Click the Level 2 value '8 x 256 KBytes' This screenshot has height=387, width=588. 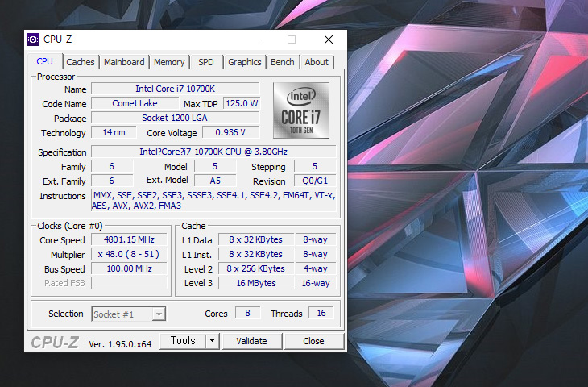256,268
